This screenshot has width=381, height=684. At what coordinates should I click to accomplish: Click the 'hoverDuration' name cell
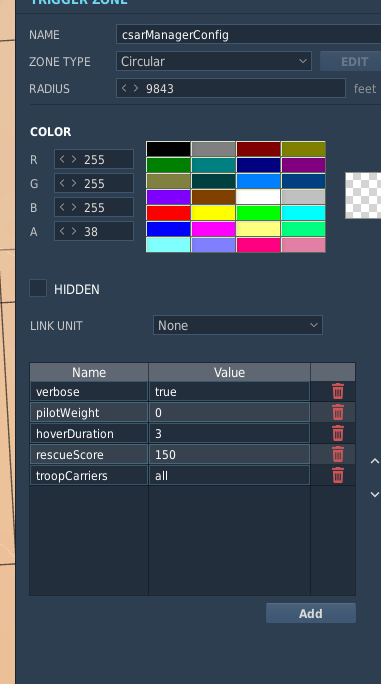[x=89, y=433]
